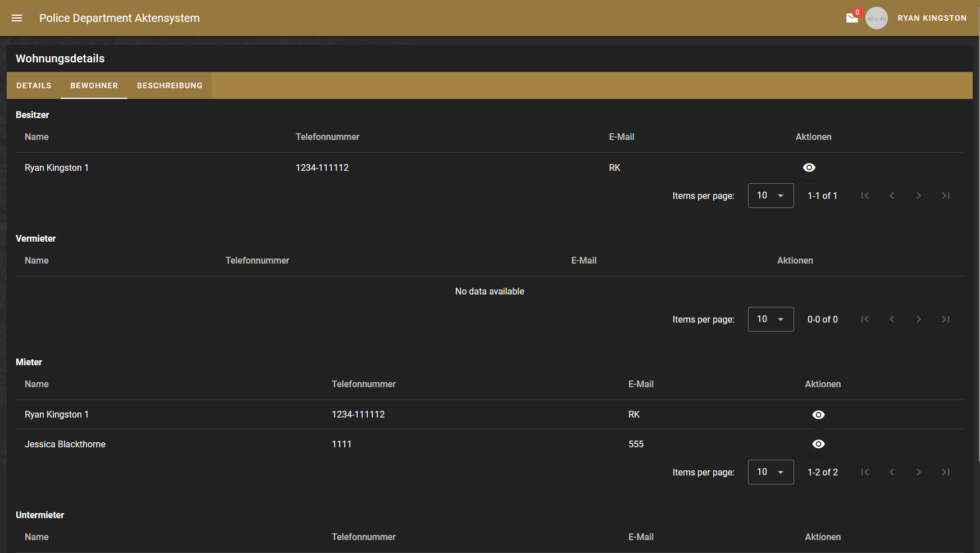View Jessica Blackthorne's record via eye icon
Viewport: 980px width, 553px height.
[x=818, y=444]
